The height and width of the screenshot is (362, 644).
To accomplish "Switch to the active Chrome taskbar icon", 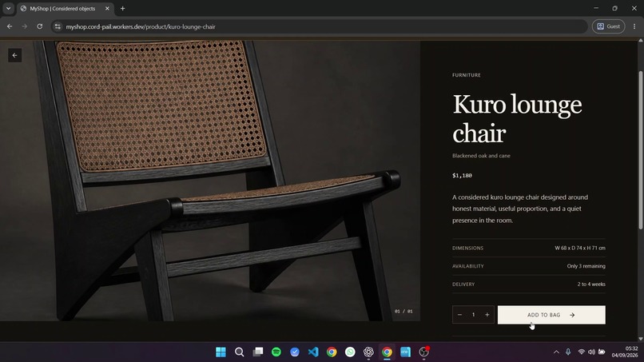I will coord(387,352).
